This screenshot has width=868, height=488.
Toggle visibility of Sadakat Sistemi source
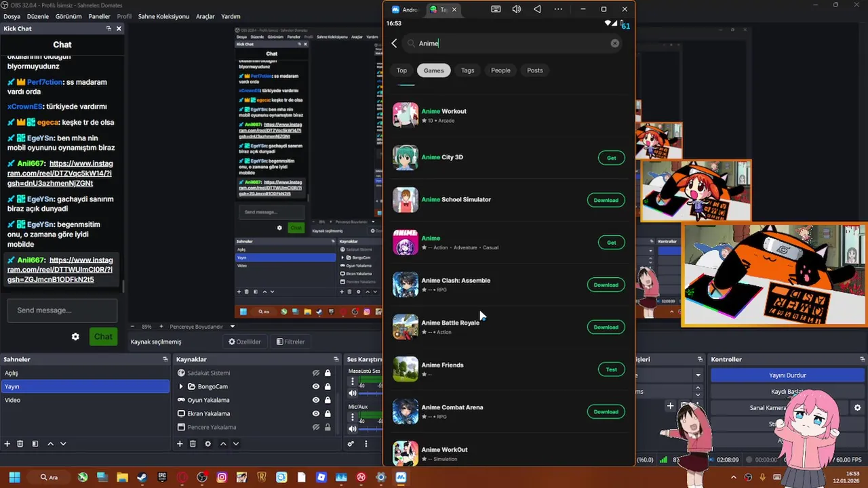pos(315,373)
